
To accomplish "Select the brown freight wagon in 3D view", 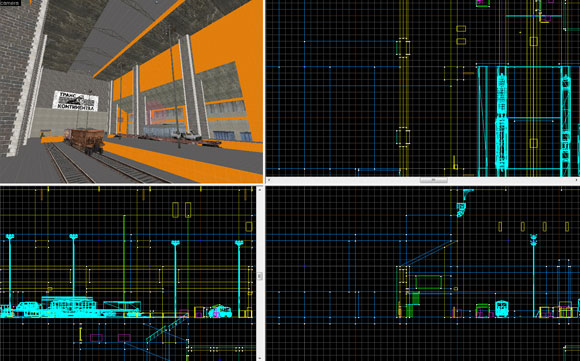I will (84, 141).
